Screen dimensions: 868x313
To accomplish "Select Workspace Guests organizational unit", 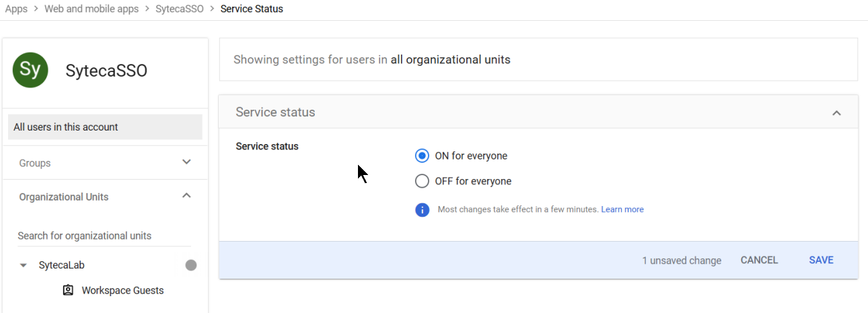I will pyautogui.click(x=122, y=290).
